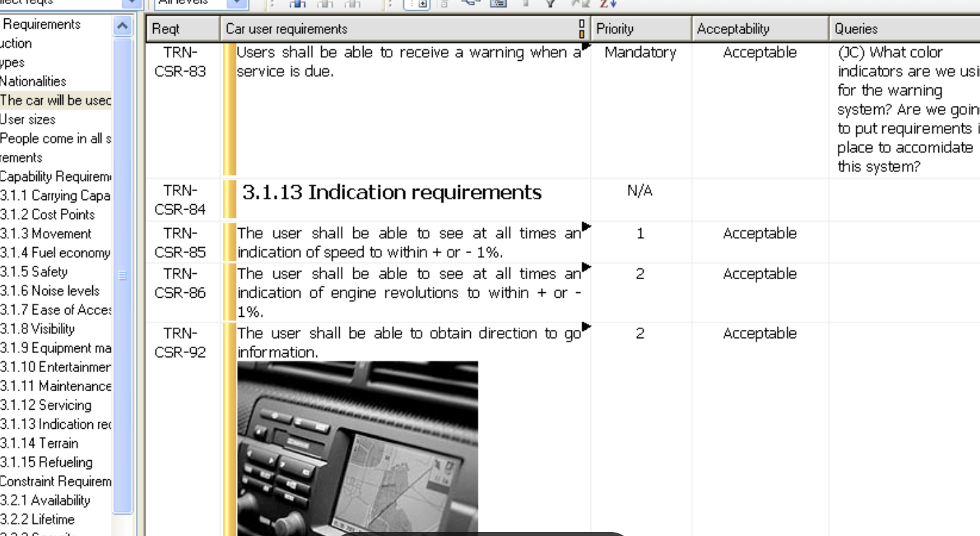Select '3.1.3 Movement' tree item
The height and width of the screenshot is (536, 980).
pyautogui.click(x=45, y=234)
